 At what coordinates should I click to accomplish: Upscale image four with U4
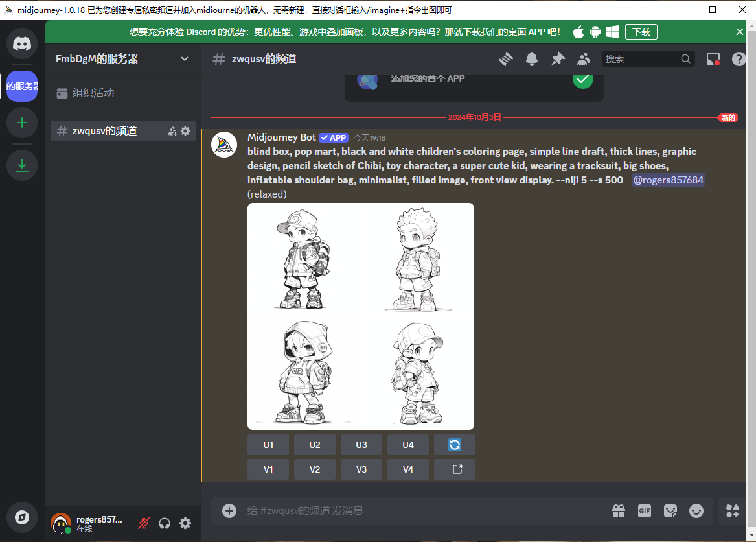tap(408, 445)
